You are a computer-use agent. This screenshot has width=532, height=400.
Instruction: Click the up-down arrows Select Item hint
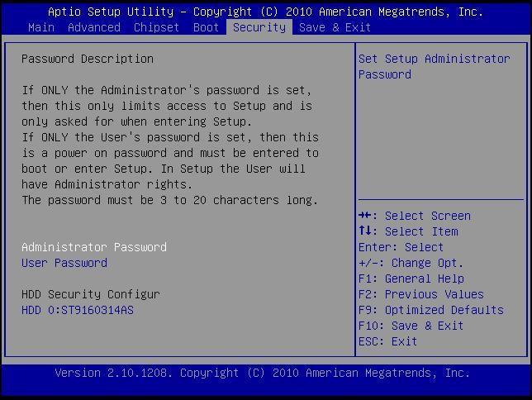point(408,231)
